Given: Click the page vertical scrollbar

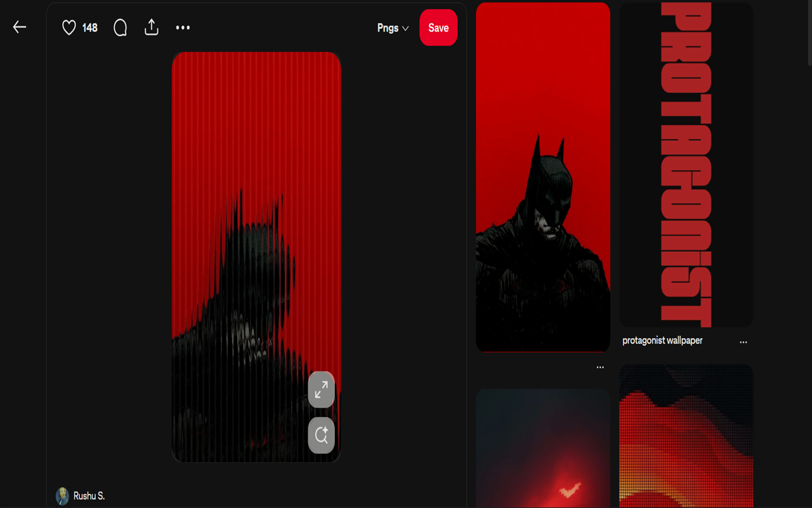Looking at the screenshot, I should (x=808, y=32).
